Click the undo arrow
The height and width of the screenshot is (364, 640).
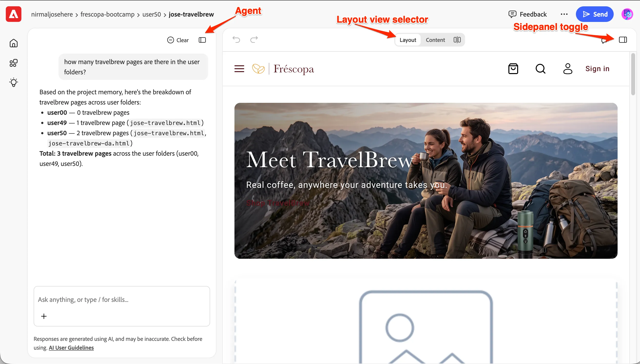236,39
